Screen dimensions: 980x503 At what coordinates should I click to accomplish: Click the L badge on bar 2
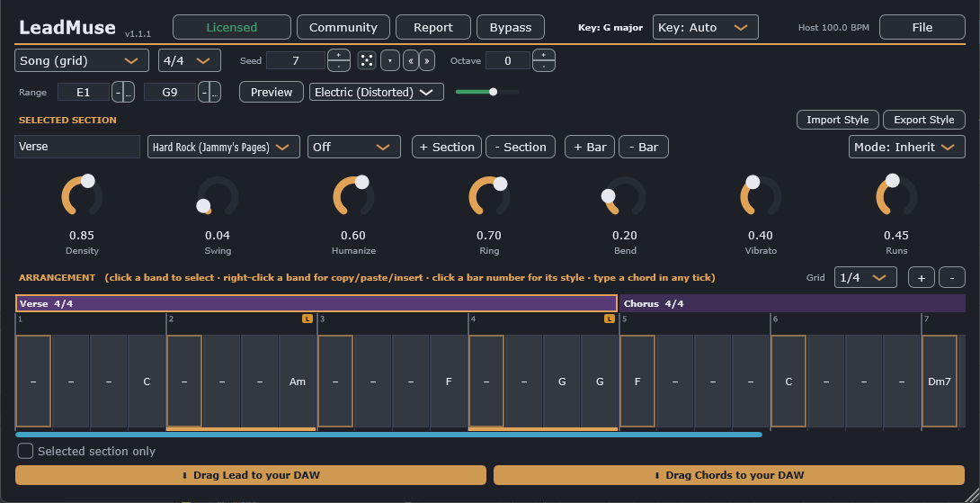(x=307, y=319)
